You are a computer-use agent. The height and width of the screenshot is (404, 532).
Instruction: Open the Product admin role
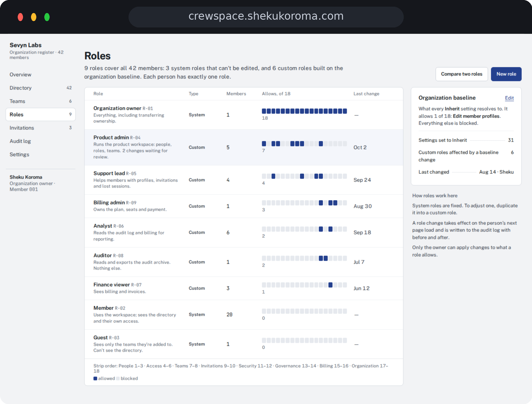click(x=244, y=147)
